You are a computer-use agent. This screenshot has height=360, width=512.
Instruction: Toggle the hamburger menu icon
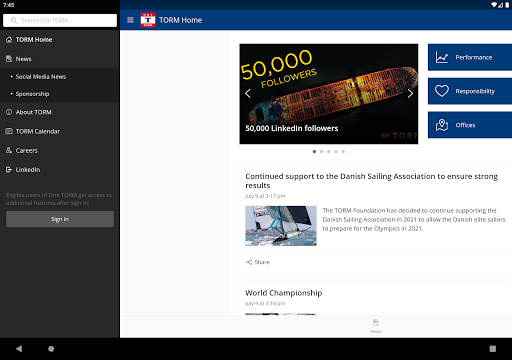pos(130,20)
